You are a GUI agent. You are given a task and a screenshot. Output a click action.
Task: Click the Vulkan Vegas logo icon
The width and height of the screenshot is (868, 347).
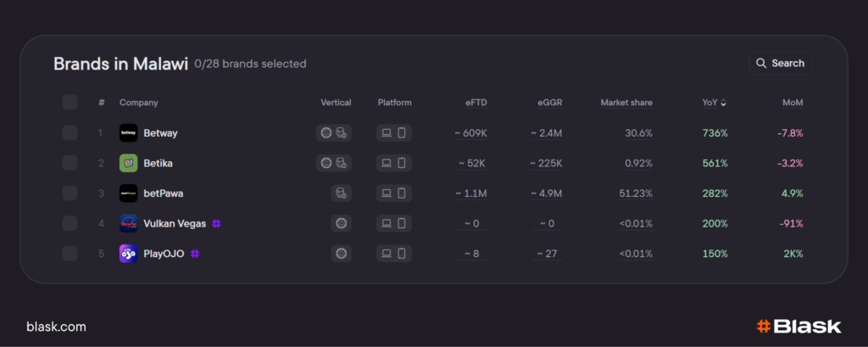click(x=128, y=223)
